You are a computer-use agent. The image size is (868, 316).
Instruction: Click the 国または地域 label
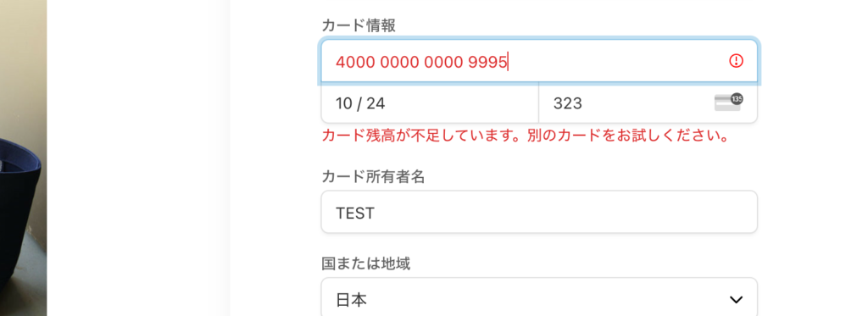click(x=366, y=263)
